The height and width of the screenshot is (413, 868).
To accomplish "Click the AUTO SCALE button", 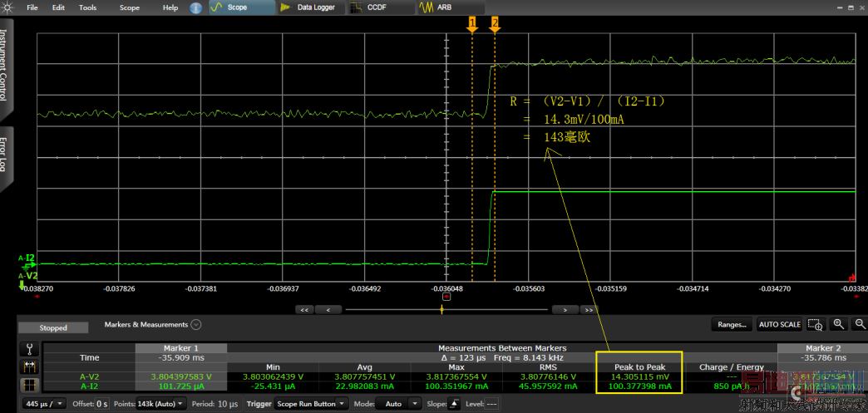I will pos(779,324).
